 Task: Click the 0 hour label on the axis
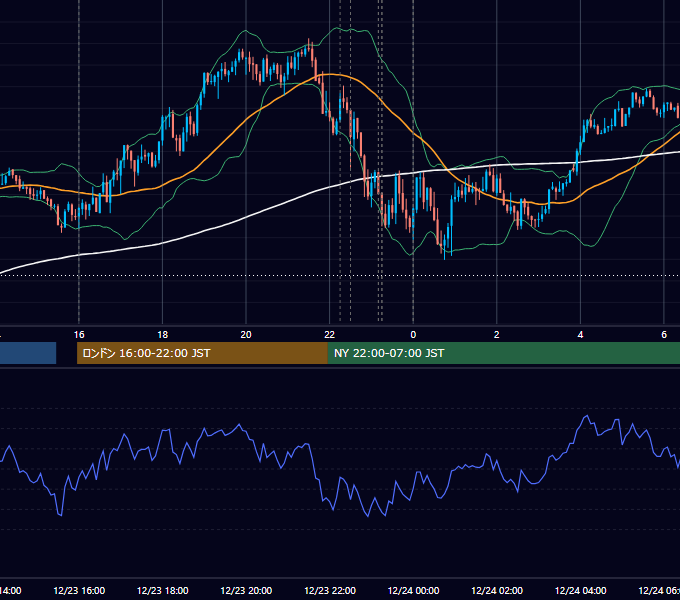(413, 334)
